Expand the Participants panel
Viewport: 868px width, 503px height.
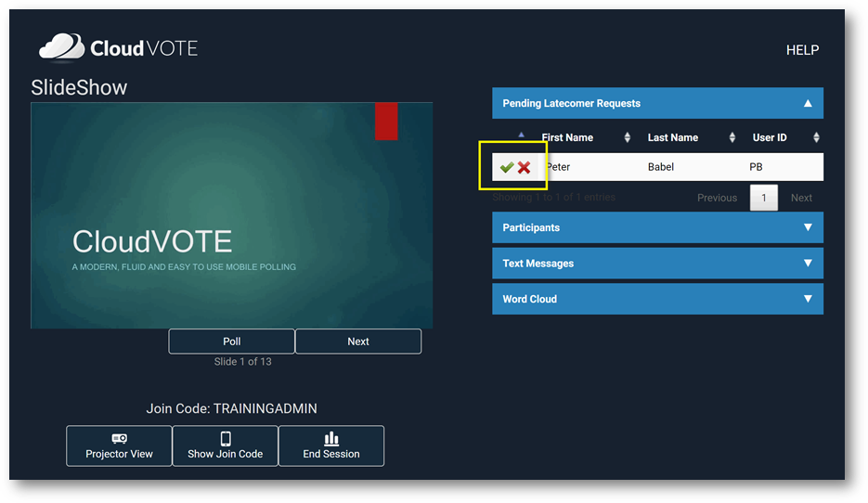(657, 227)
